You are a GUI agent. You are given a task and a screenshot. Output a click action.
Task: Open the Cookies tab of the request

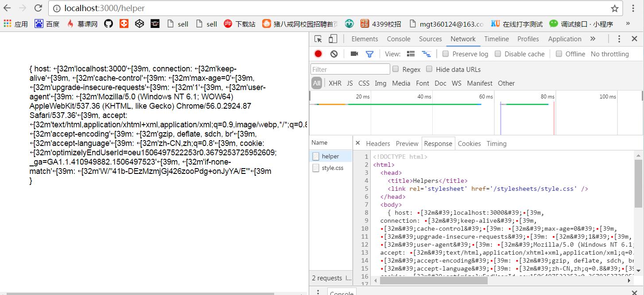click(469, 143)
